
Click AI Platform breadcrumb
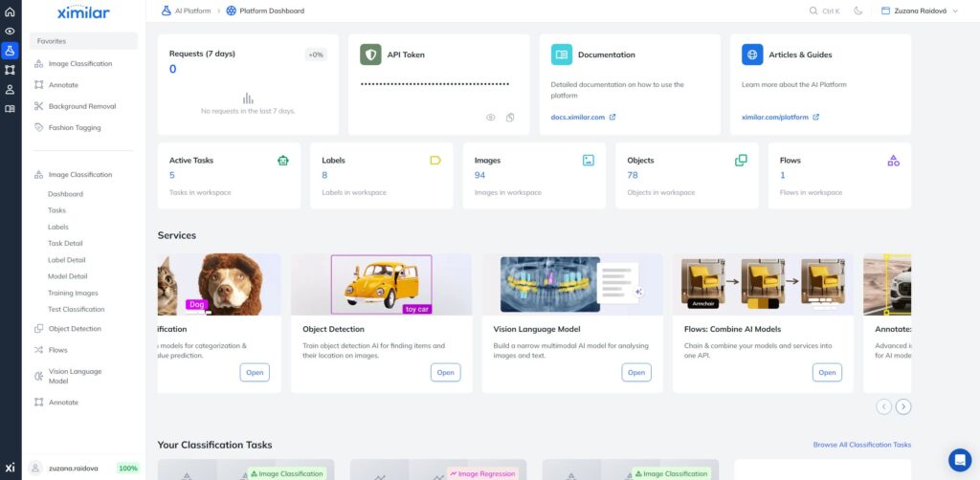tap(187, 11)
